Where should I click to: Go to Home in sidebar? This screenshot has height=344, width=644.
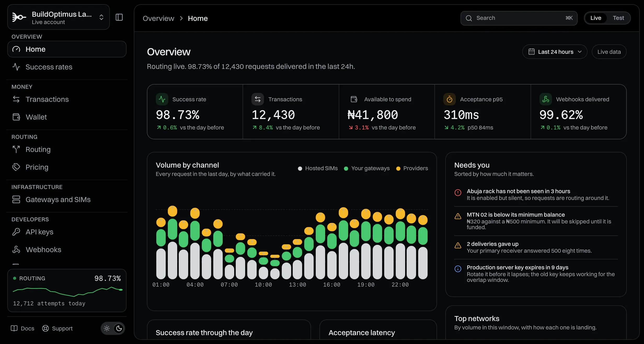tap(67, 49)
